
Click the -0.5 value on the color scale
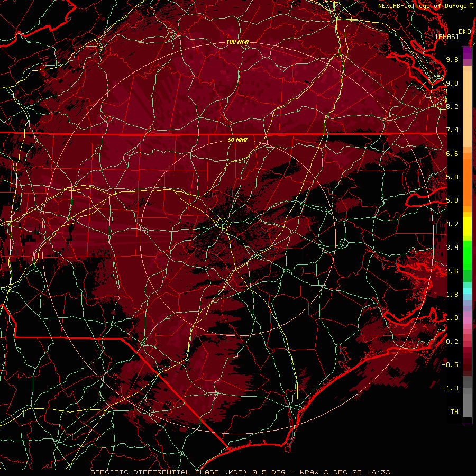pyautogui.click(x=450, y=365)
